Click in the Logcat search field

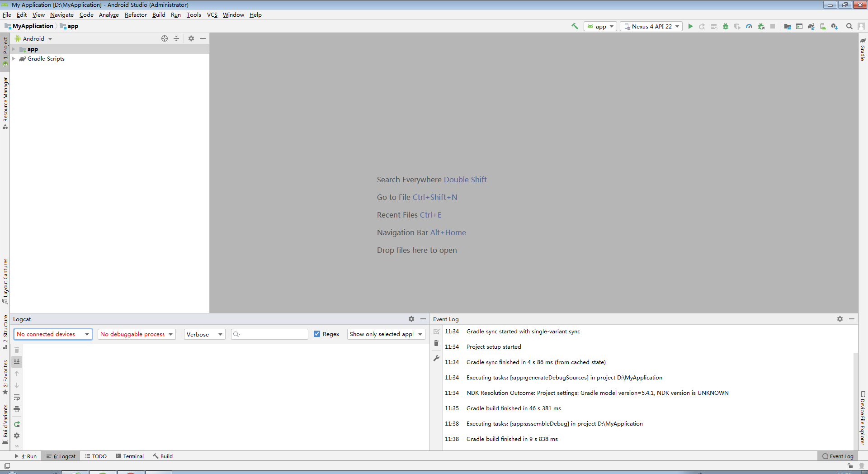point(270,334)
